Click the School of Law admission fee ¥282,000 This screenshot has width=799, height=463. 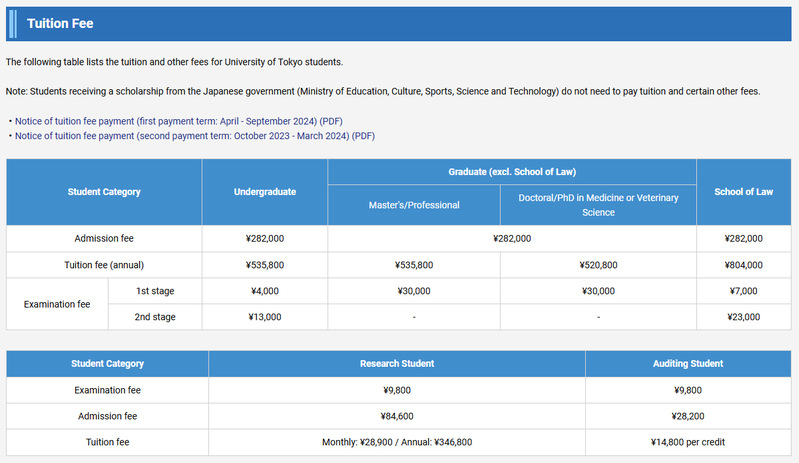click(743, 238)
